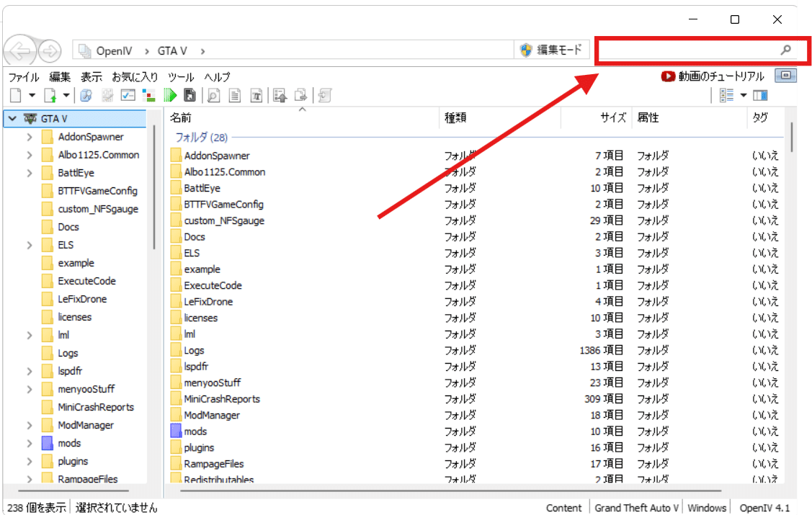
Task: Click the blue magnifier search toolbar icon
Action: pos(86,96)
